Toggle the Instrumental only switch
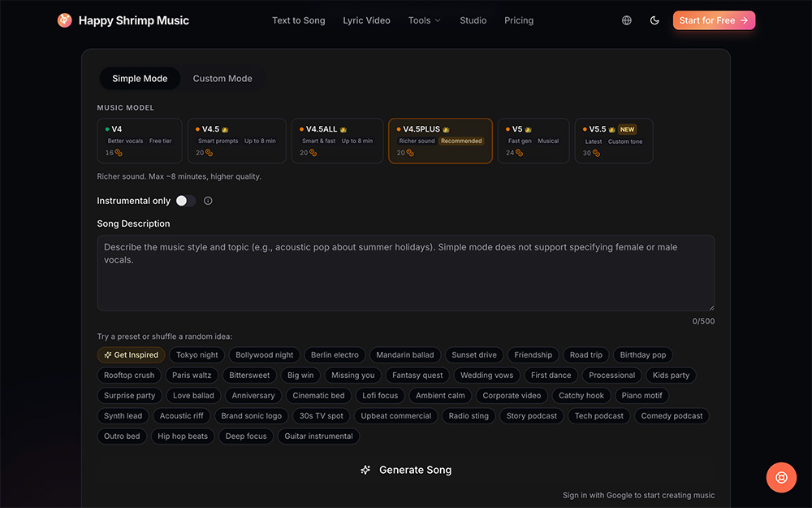This screenshot has height=508, width=812. click(186, 201)
